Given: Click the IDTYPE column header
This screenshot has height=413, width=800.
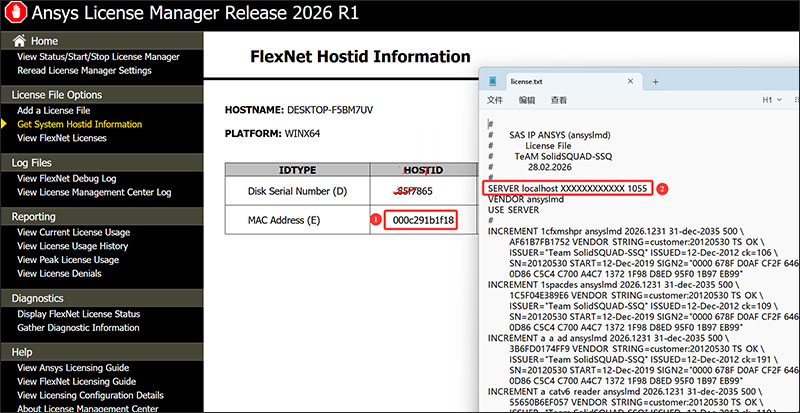Looking at the screenshot, I should pyautogui.click(x=297, y=171).
